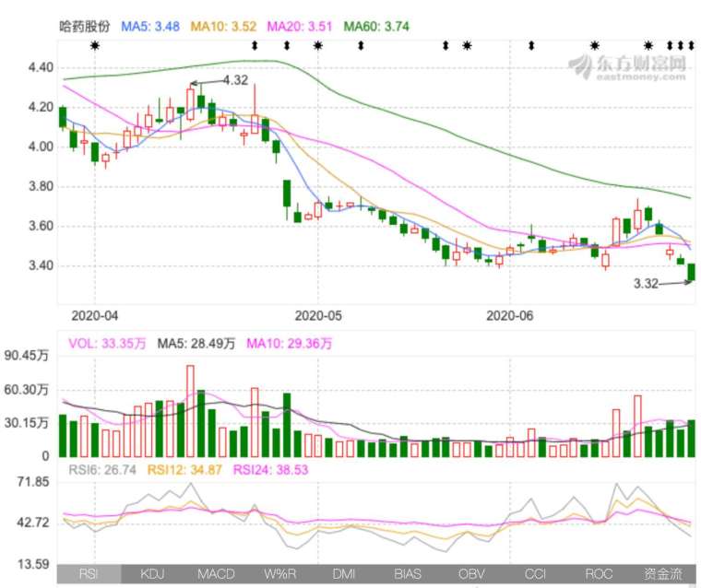Click the volume MA5: 28.49万 label

[x=196, y=343]
